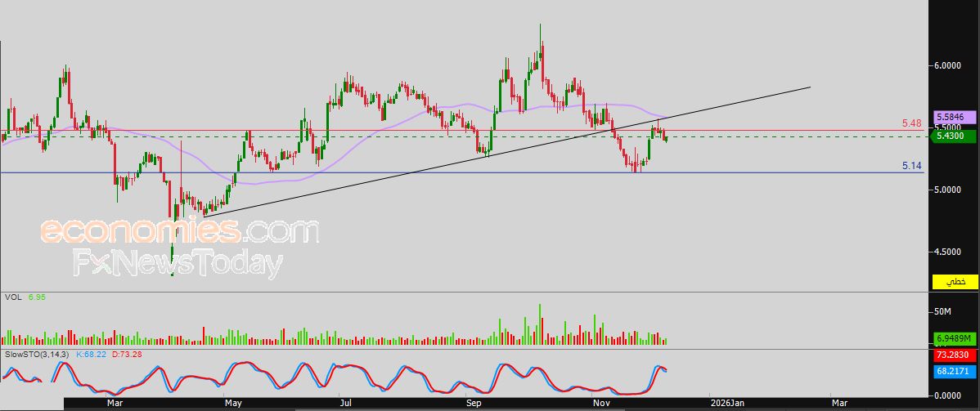Click the red 73.2830 stochastic D value tag
980x411 pixels.
955,356
